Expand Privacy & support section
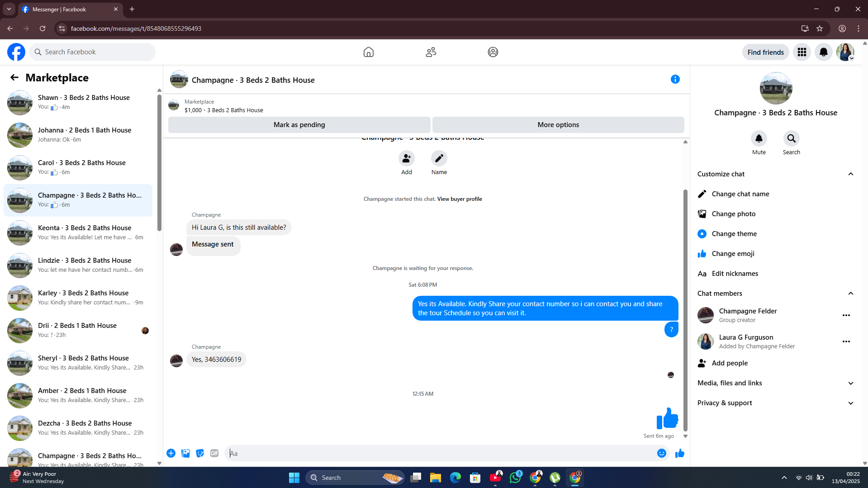Image resolution: width=868 pixels, height=488 pixels. [x=776, y=403]
